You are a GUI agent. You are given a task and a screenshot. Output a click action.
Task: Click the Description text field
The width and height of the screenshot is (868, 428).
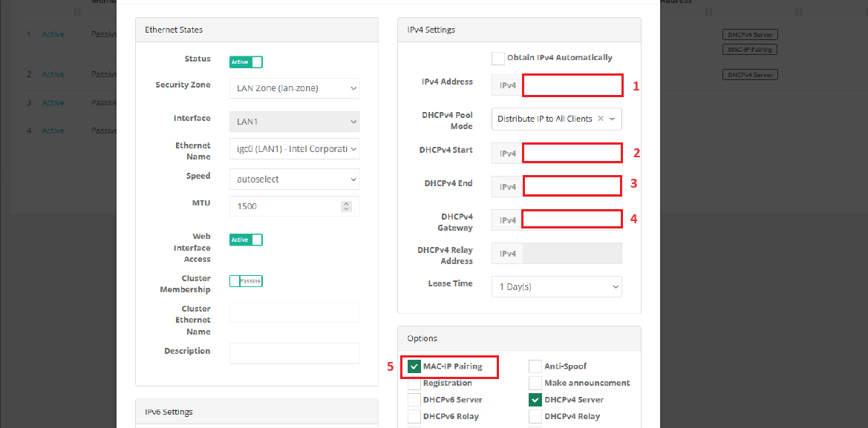tap(295, 353)
